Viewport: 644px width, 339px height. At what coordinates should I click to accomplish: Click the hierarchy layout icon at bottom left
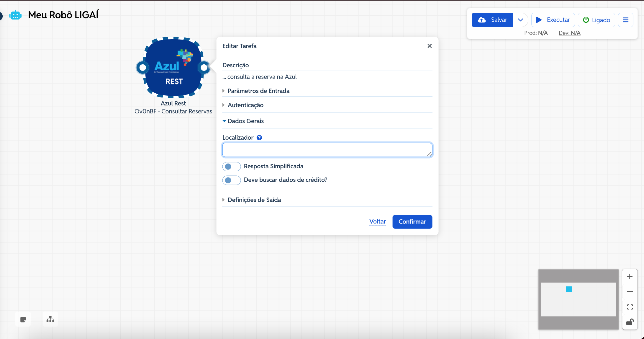click(50, 319)
